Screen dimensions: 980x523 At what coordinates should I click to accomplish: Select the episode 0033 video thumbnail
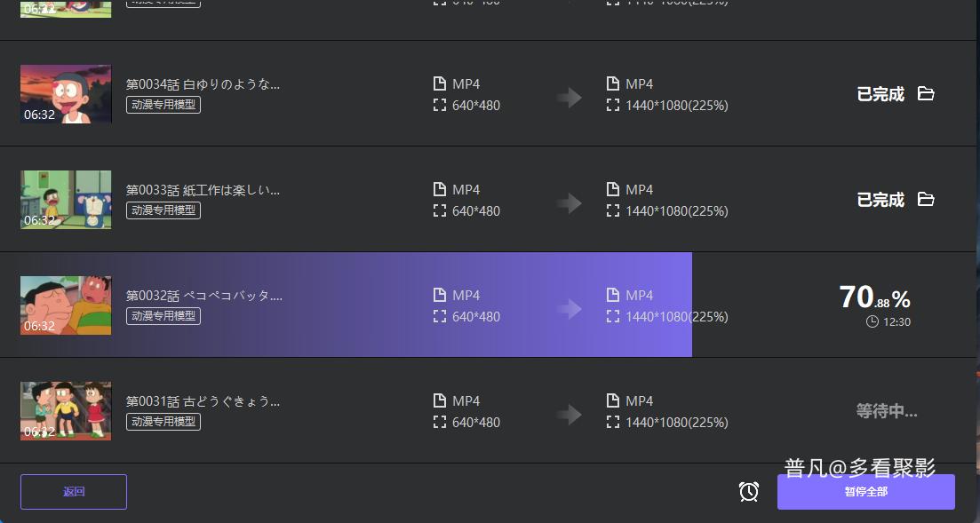tap(66, 199)
